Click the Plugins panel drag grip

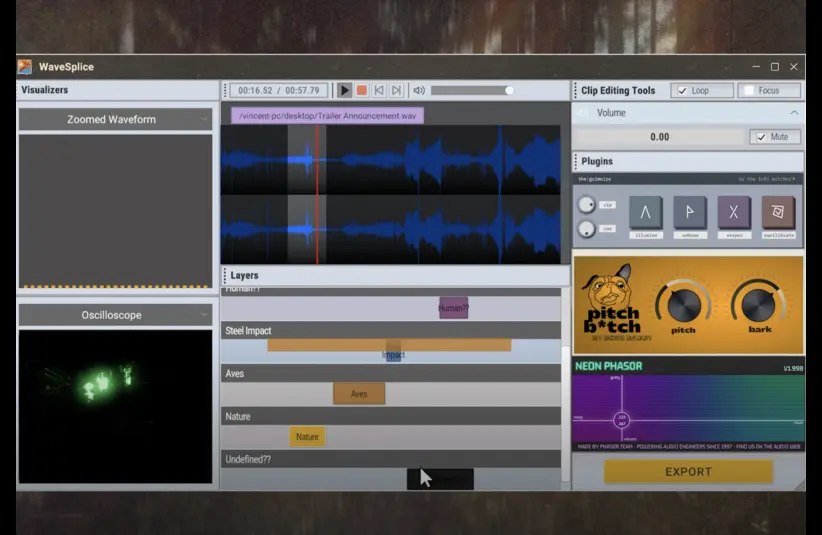576,161
